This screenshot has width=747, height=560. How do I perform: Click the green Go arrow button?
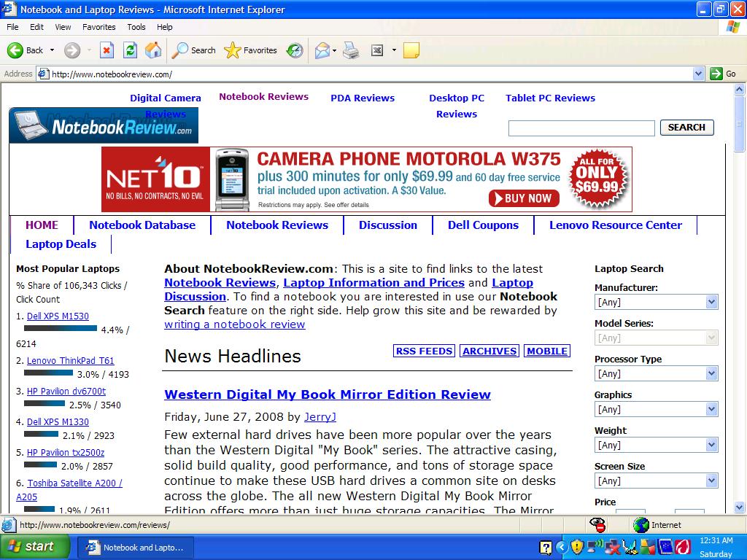tap(716, 74)
